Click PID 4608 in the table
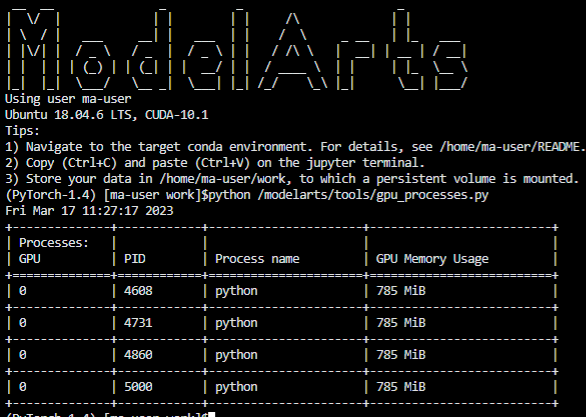Image resolution: width=586 pixels, height=417 pixels. (138, 291)
